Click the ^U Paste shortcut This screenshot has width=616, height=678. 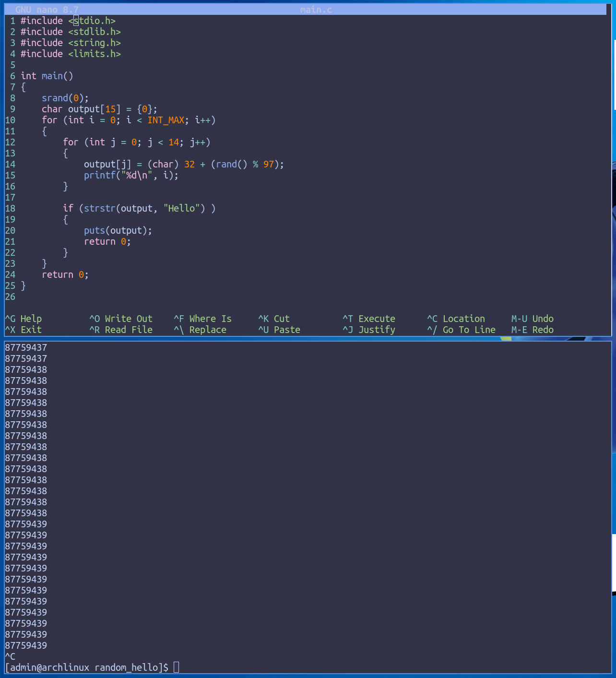coord(279,330)
